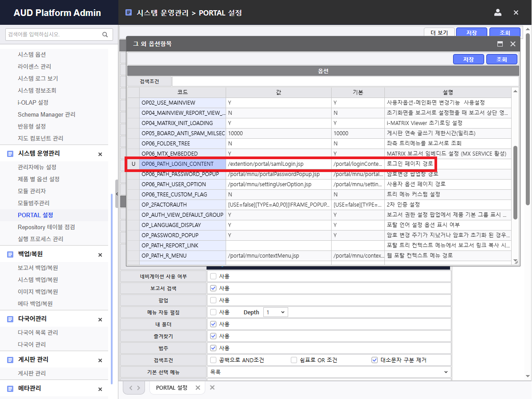Viewport: 532px width, 399px height.
Task: Maximize the 그 외 옵션항목 dialog
Action: [500, 44]
